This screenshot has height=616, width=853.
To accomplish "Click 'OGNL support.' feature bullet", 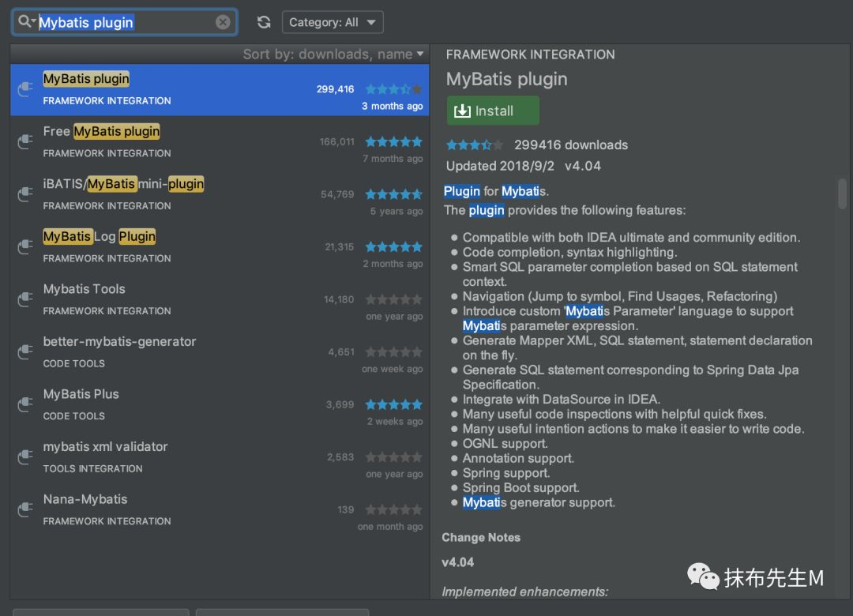I will point(505,444).
